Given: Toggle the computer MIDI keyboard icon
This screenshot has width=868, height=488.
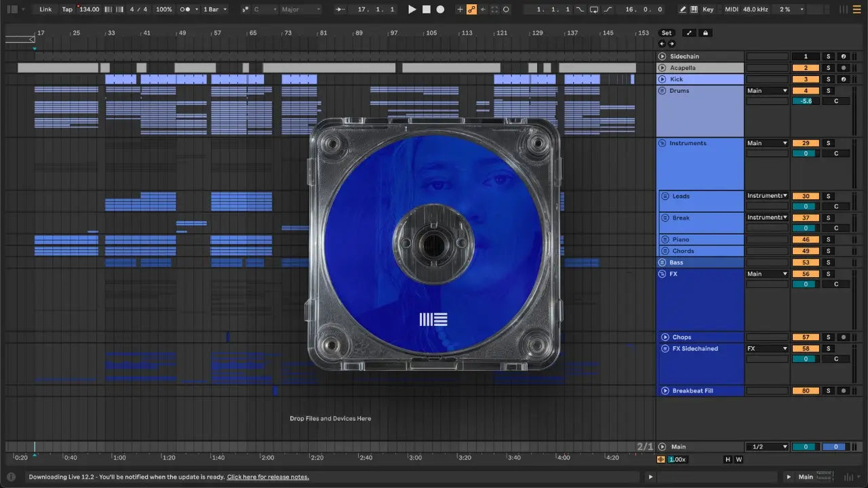Looking at the screenshot, I should pyautogui.click(x=694, y=9).
